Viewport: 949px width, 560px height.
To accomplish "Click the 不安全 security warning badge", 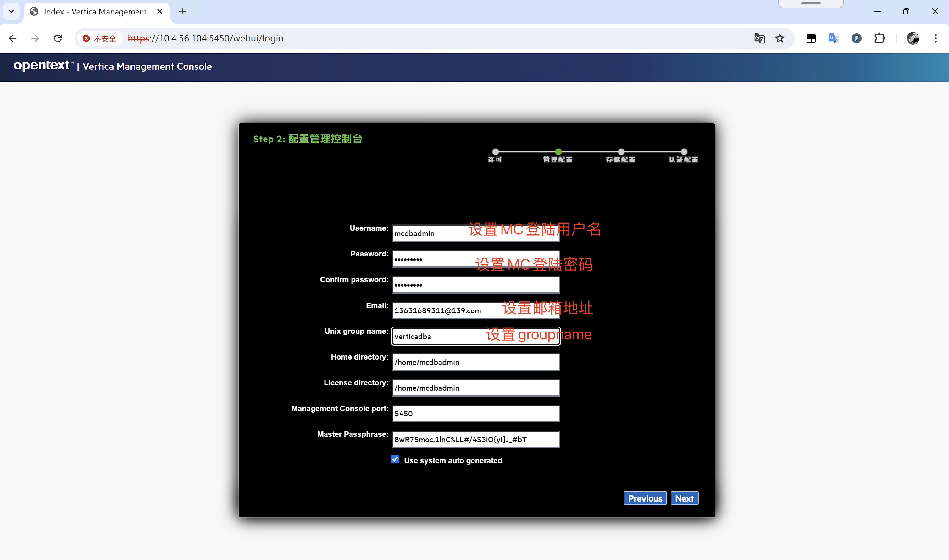I will point(100,38).
